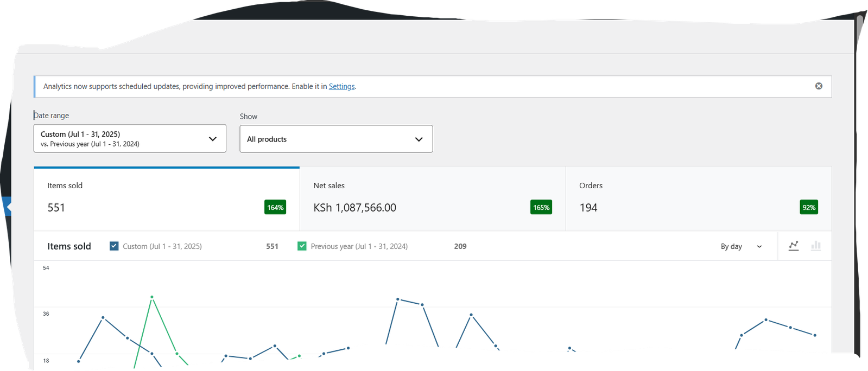Switch to the Net sales tab
Screen dimensions: 868x371
coord(433,199)
